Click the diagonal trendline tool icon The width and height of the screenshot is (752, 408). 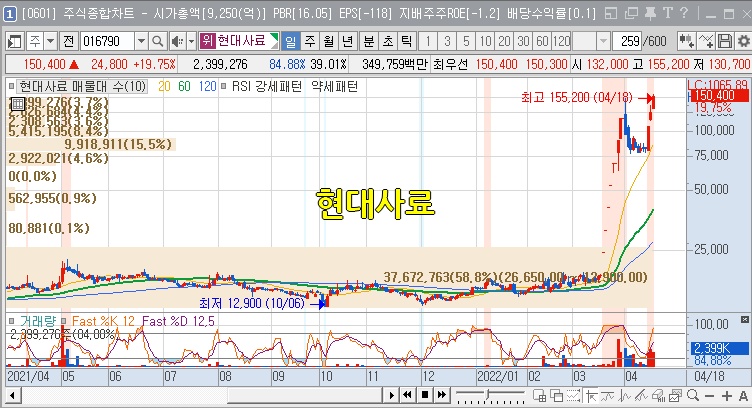pyautogui.click(x=641, y=396)
